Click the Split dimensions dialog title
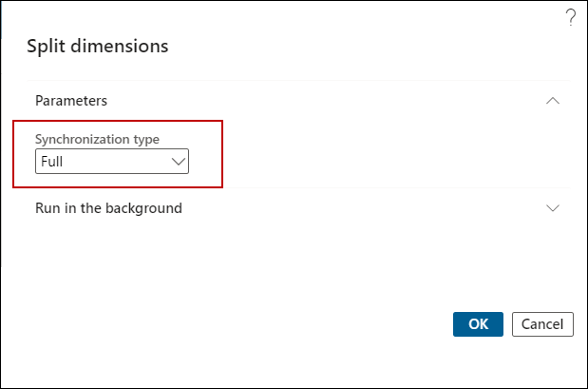588x389 pixels. [x=98, y=46]
